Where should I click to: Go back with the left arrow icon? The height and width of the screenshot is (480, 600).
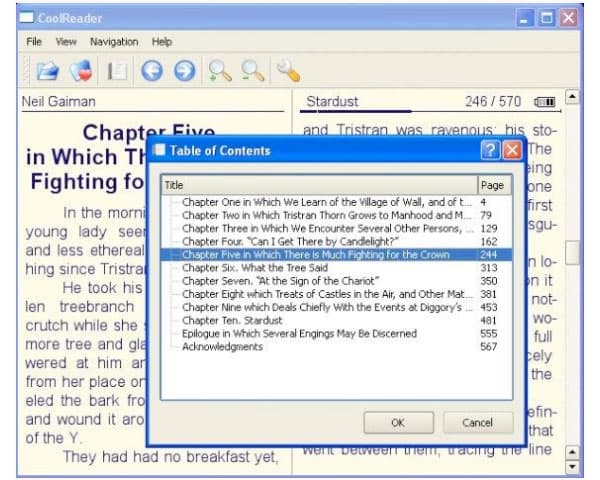[152, 71]
